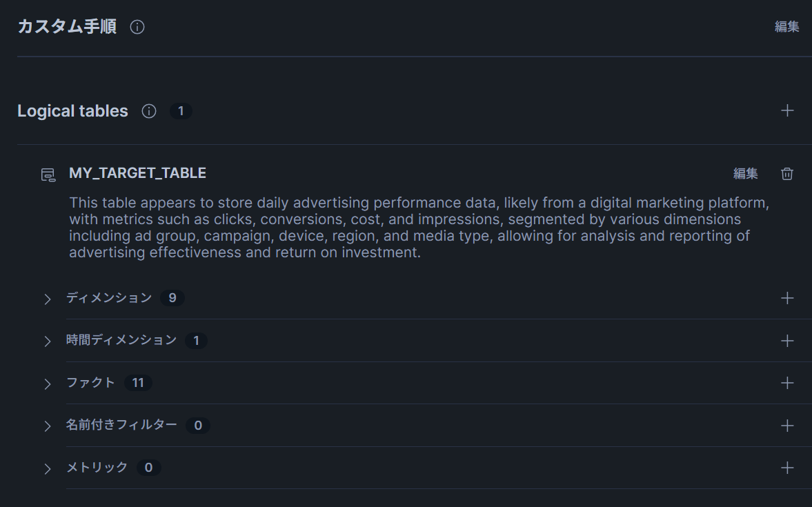Expand the メトリック section chevron
This screenshot has width=812, height=507.
48,468
